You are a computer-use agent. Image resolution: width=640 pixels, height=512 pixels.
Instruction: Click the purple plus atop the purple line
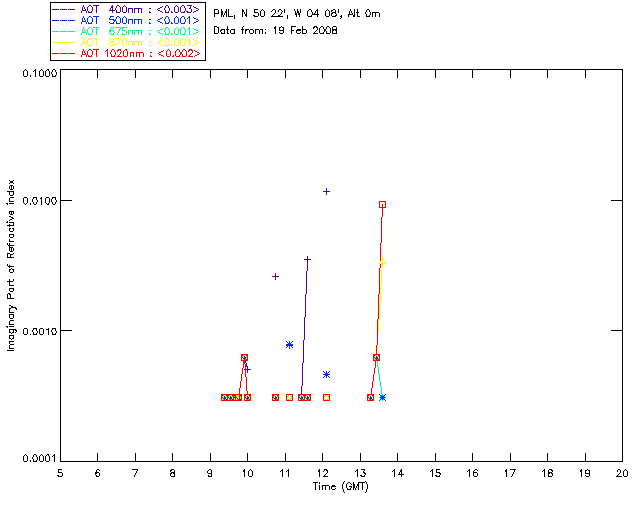[307, 259]
